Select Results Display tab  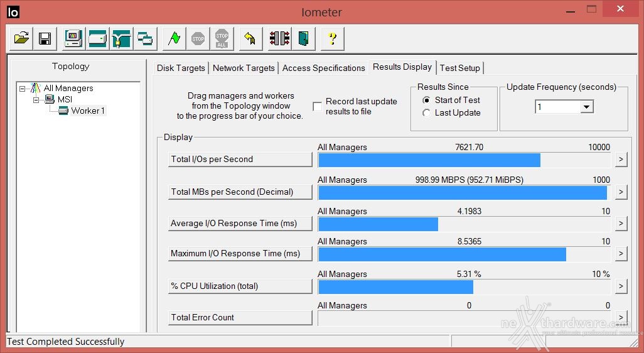click(402, 67)
